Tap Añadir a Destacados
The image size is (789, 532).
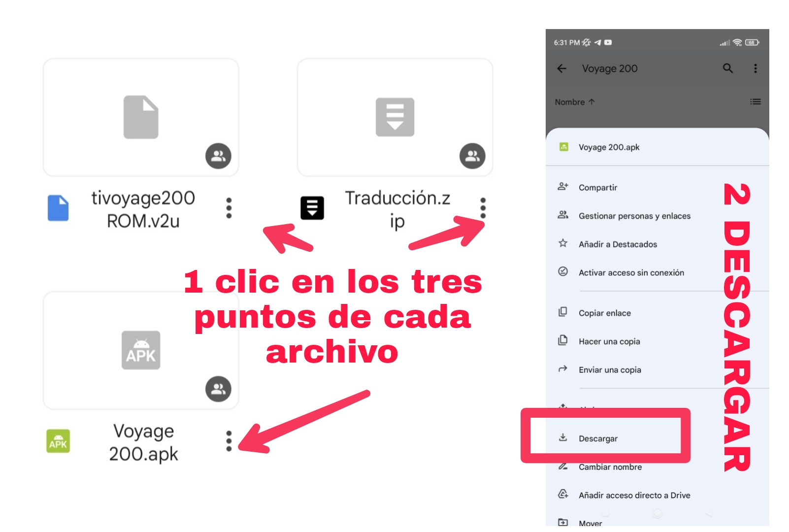657,244
